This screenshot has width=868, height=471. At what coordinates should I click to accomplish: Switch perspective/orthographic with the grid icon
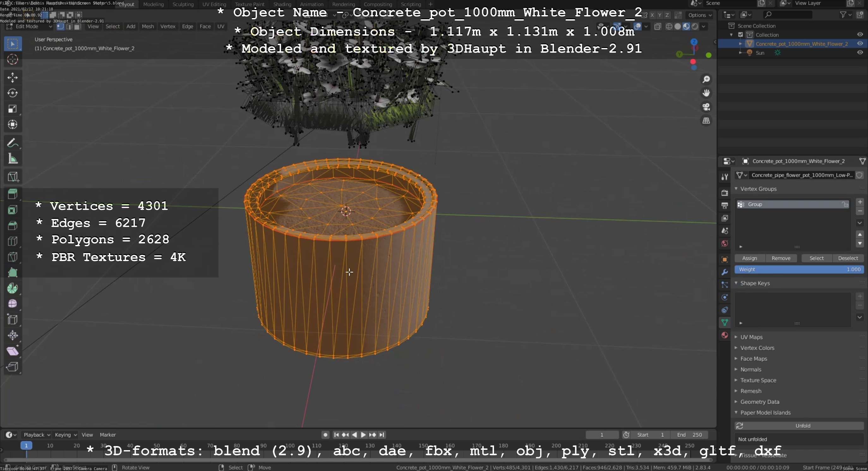(706, 121)
